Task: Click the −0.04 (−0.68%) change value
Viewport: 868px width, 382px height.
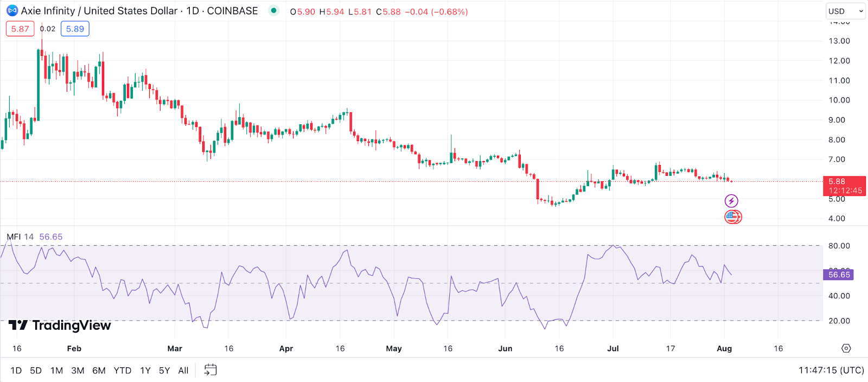Action: [436, 11]
